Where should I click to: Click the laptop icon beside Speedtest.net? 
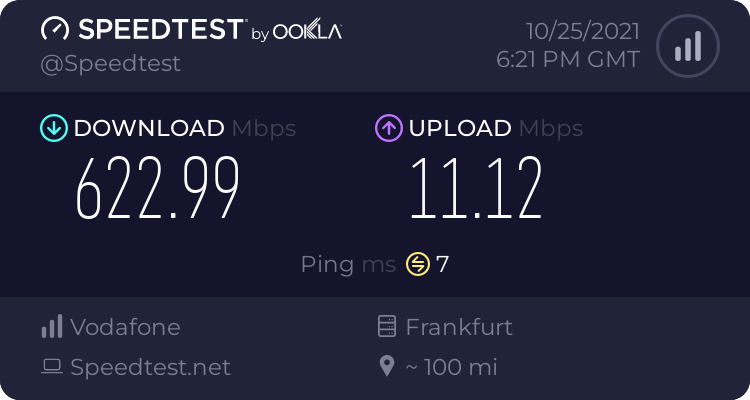(51, 367)
